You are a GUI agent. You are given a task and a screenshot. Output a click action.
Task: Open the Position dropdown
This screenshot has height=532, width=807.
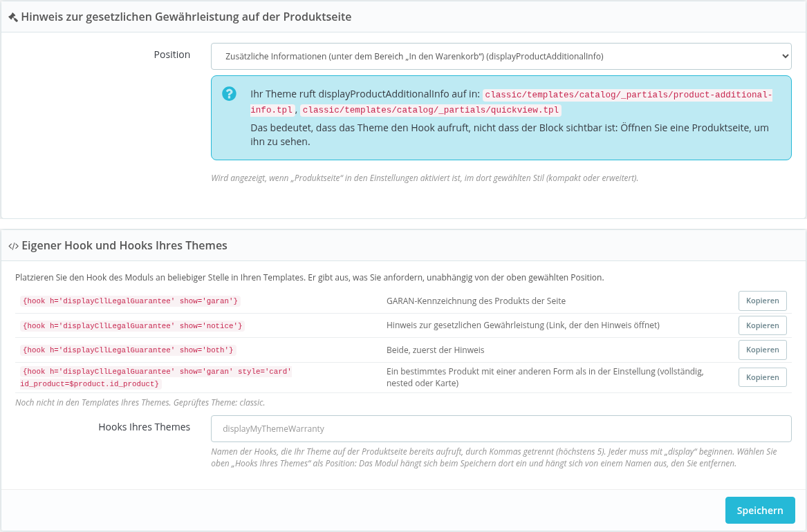pyautogui.click(x=501, y=57)
